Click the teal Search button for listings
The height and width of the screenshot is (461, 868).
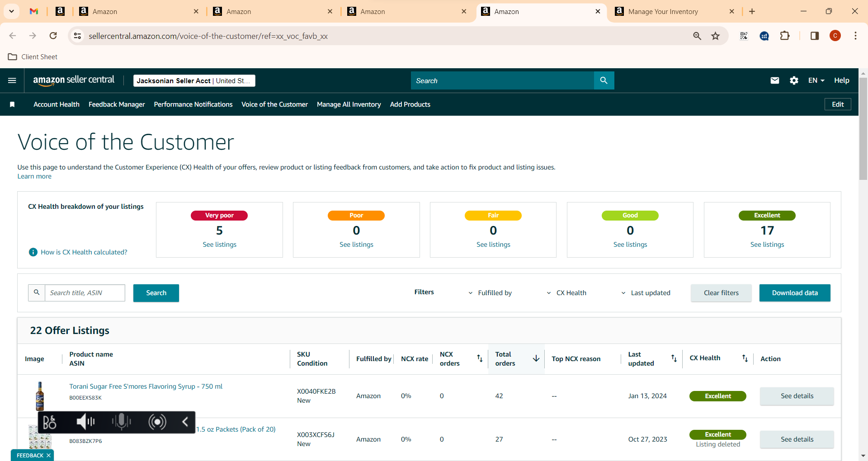156,293
